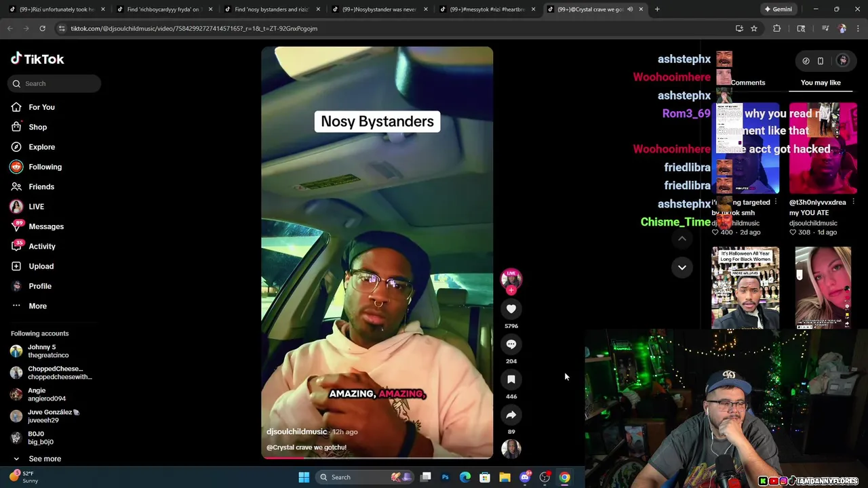Switch to You may like tab
Screen dimensions: 868x488
[821, 83]
